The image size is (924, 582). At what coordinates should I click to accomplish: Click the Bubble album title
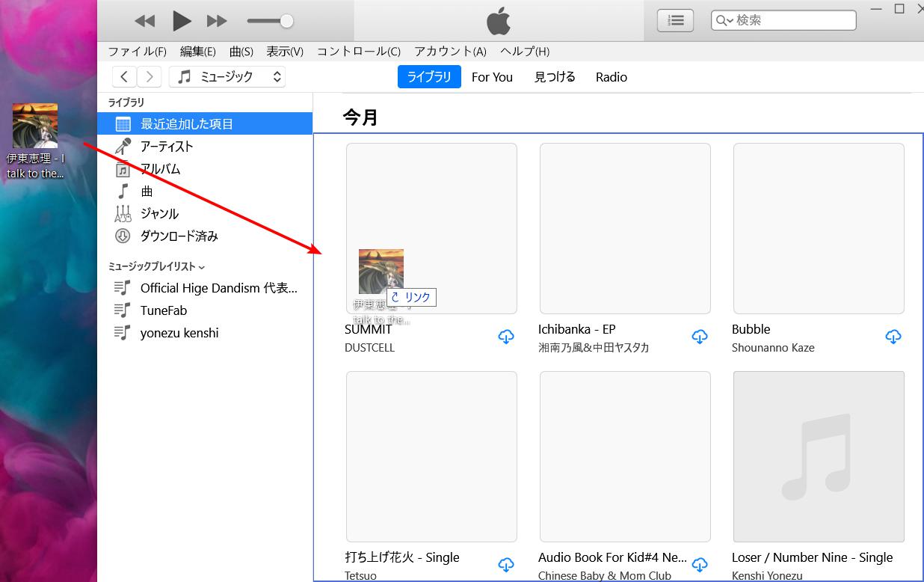point(751,329)
